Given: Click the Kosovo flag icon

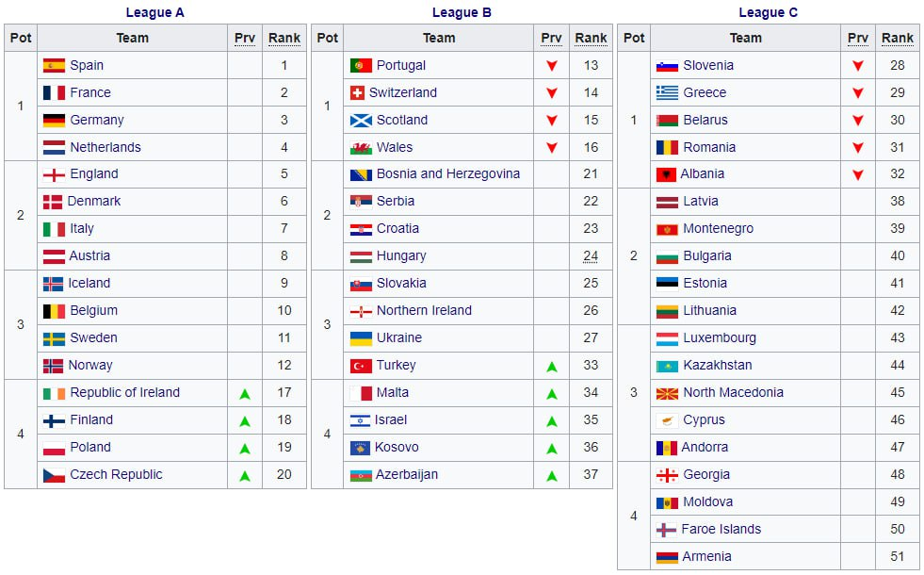Looking at the screenshot, I should 360,448.
